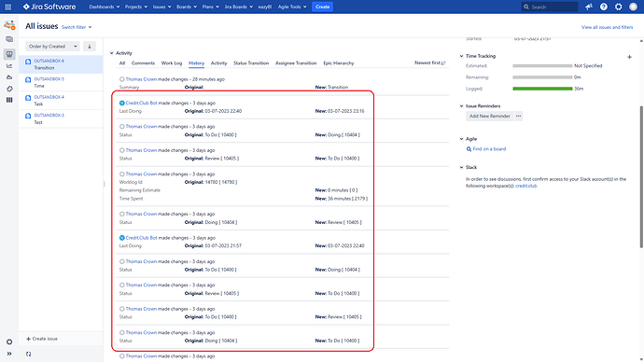
Task: Open the help question mark icon
Action: coord(604,7)
